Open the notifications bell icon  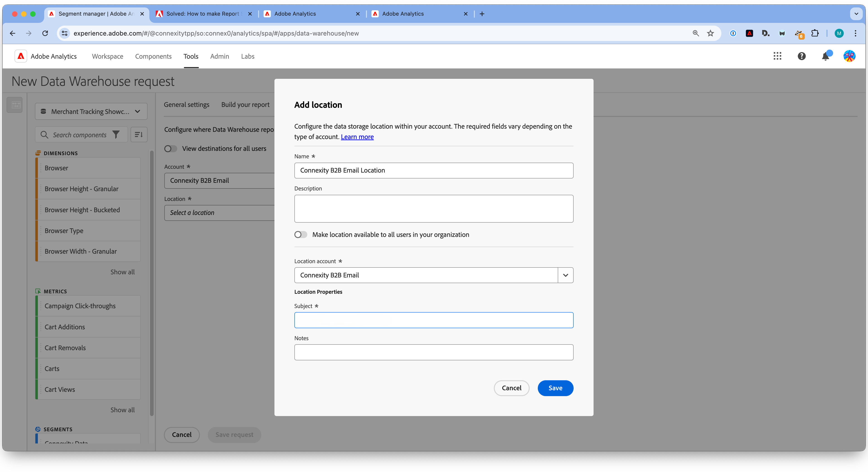[826, 56]
